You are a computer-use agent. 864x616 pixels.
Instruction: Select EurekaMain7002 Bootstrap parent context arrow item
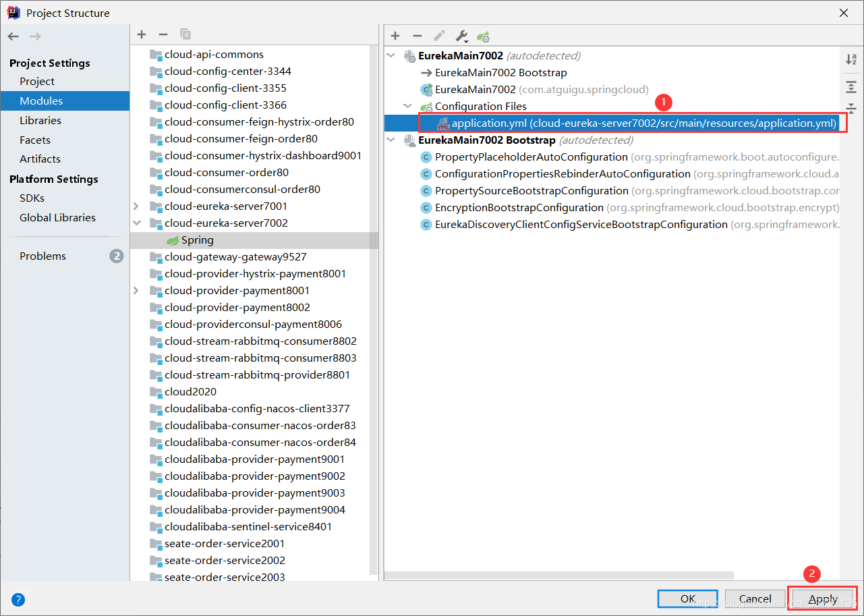(x=500, y=72)
